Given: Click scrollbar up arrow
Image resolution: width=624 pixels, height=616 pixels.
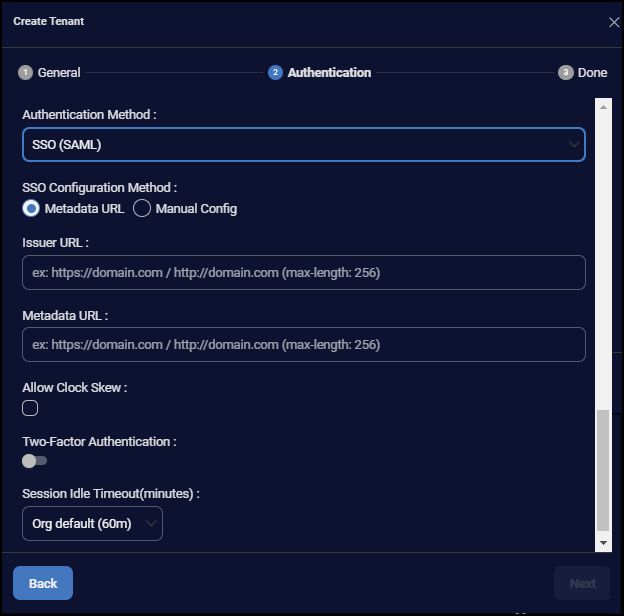Looking at the screenshot, I should coord(603,106).
